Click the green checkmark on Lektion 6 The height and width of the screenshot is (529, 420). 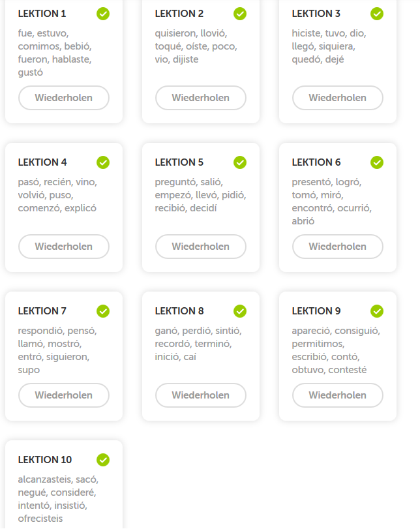click(377, 162)
